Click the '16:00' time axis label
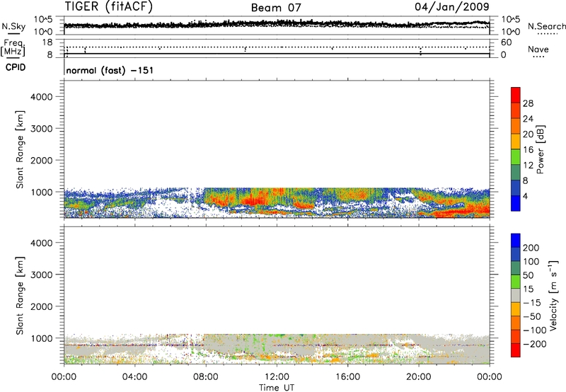The height and width of the screenshot is (392, 566). 347,377
